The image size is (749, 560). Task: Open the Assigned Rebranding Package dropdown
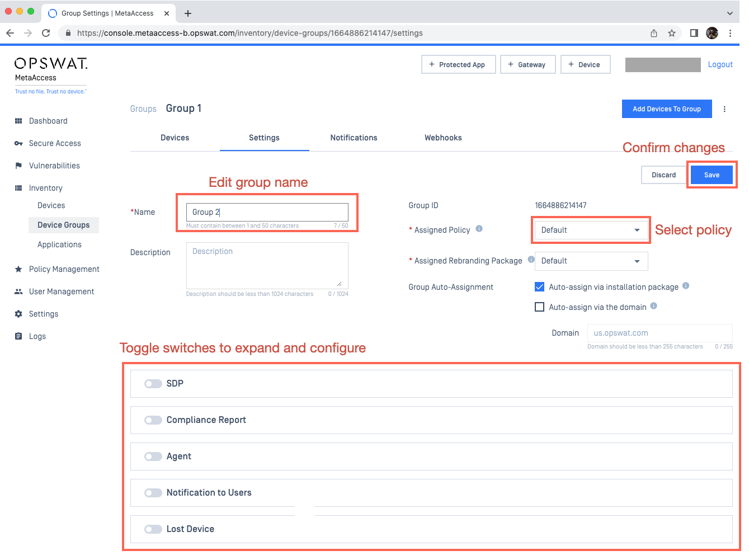point(591,261)
